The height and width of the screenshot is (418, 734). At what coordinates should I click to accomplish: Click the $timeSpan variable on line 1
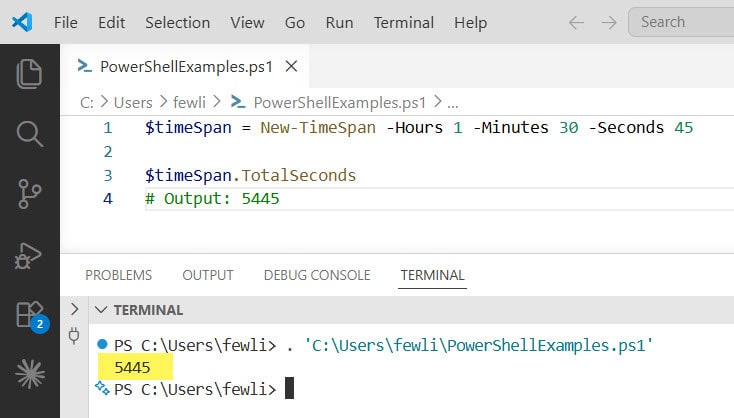188,127
